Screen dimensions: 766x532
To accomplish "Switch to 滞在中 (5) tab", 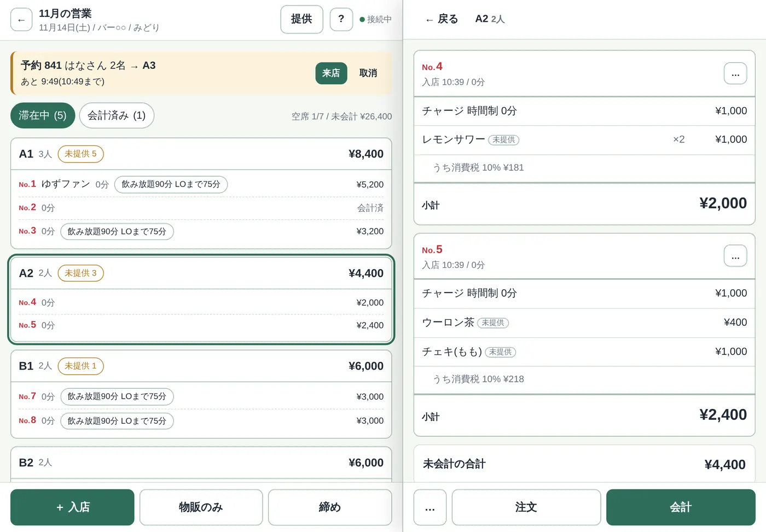I will pyautogui.click(x=43, y=115).
